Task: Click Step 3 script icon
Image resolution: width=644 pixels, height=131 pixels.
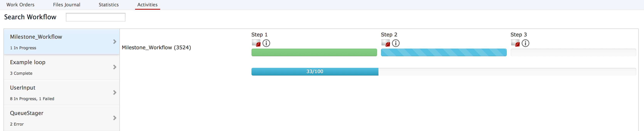Action: [515, 43]
